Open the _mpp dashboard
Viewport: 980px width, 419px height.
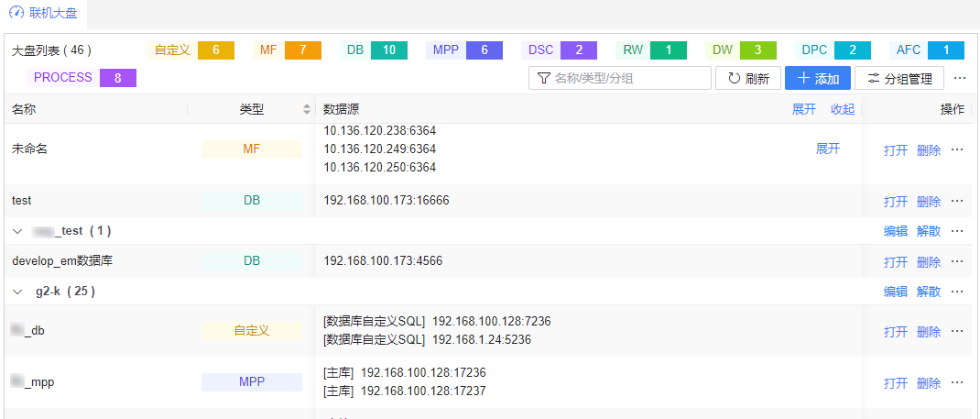point(896,382)
